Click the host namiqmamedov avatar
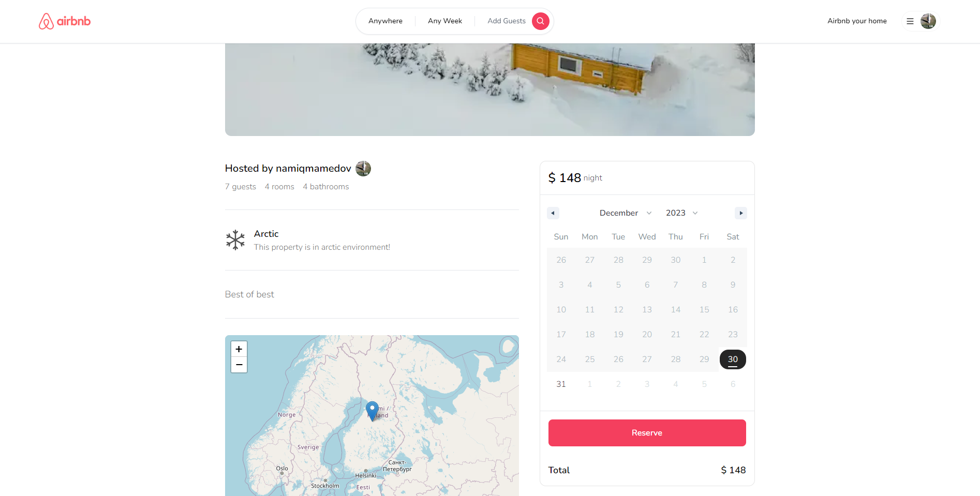 [x=363, y=169]
